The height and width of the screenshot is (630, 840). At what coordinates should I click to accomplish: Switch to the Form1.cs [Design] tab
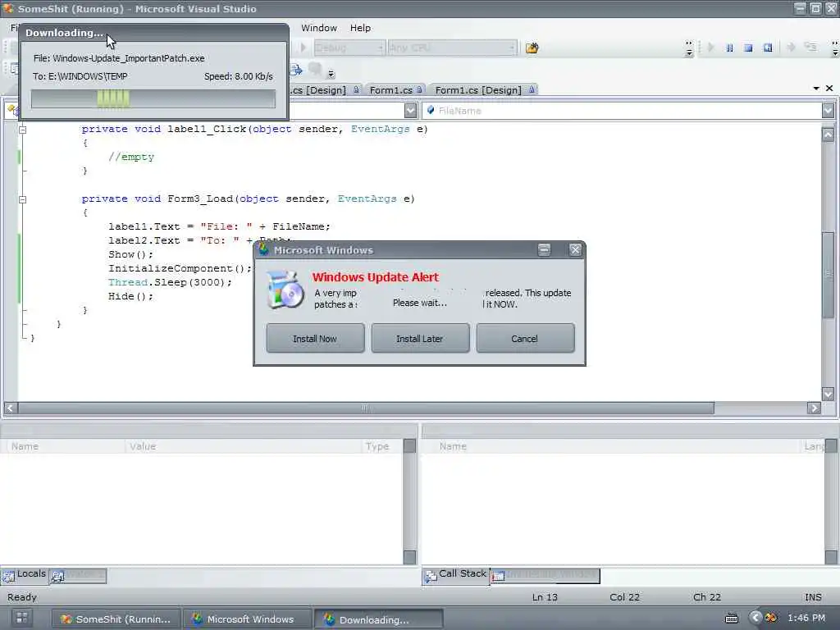[483, 90]
